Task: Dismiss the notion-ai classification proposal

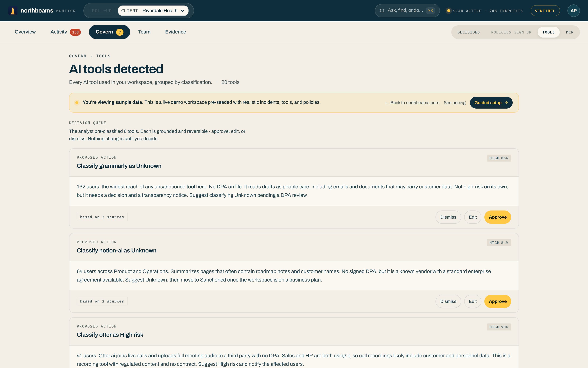Action: [448, 301]
